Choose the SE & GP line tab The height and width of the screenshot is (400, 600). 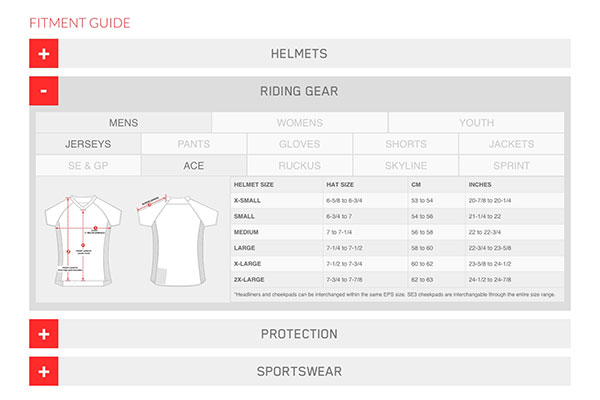[x=88, y=165]
